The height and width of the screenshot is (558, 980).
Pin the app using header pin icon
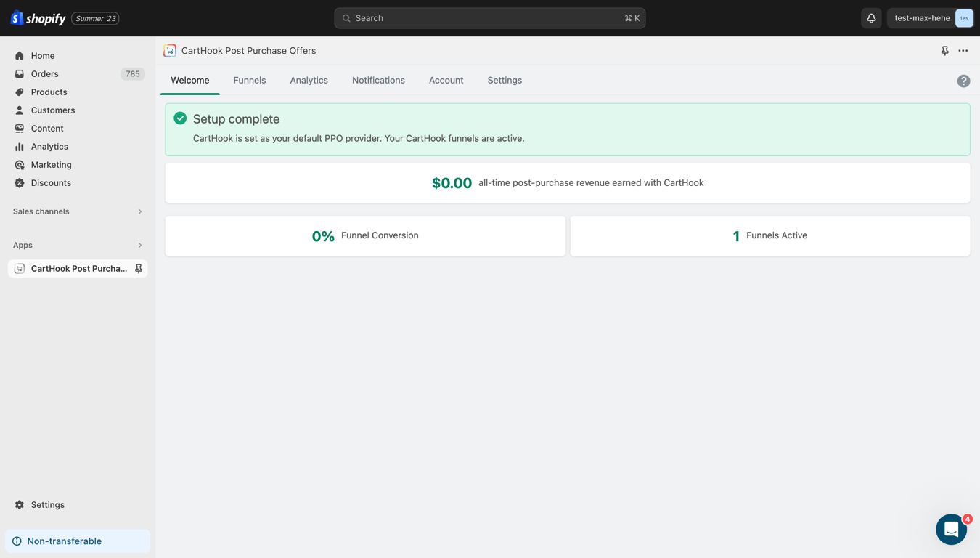[x=944, y=51]
